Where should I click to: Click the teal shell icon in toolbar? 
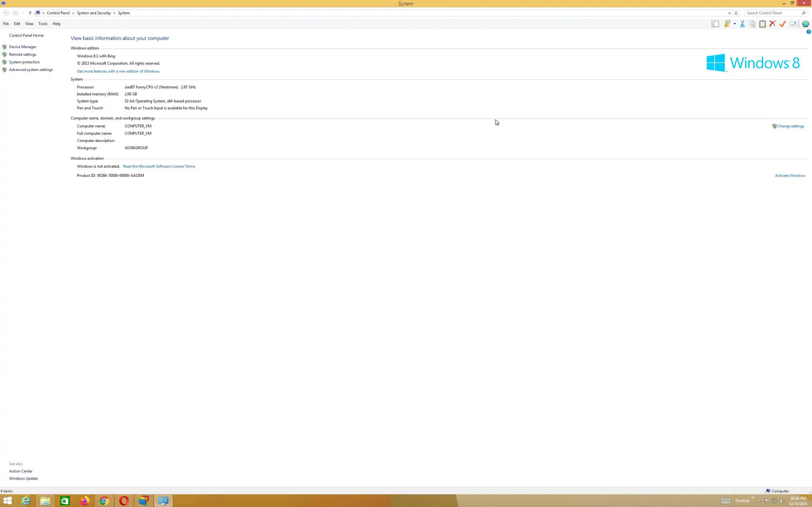[x=805, y=24]
